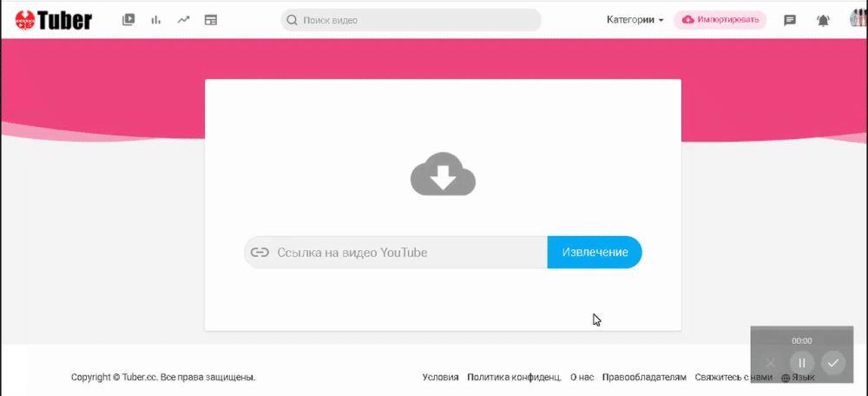Click the link chain icon in the URL field
Screen dimensions: 868x396
click(260, 253)
